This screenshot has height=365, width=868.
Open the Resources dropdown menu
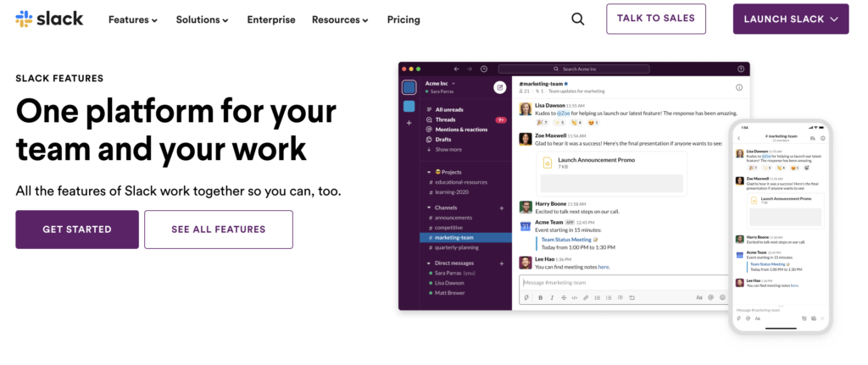pyautogui.click(x=340, y=20)
